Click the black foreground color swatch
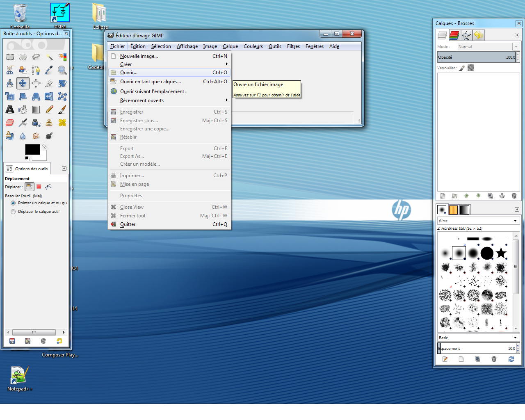 tap(32, 149)
